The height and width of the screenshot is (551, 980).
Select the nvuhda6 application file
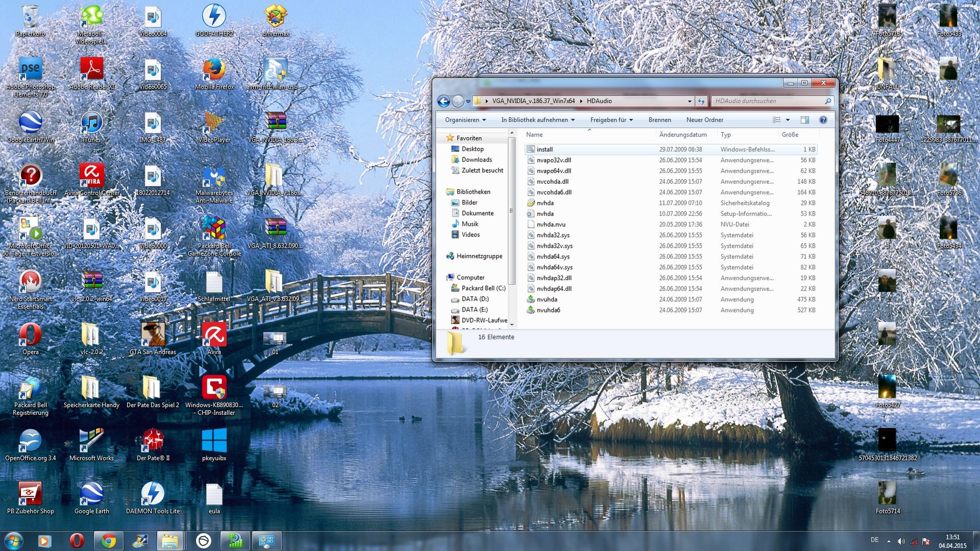click(x=671, y=310)
